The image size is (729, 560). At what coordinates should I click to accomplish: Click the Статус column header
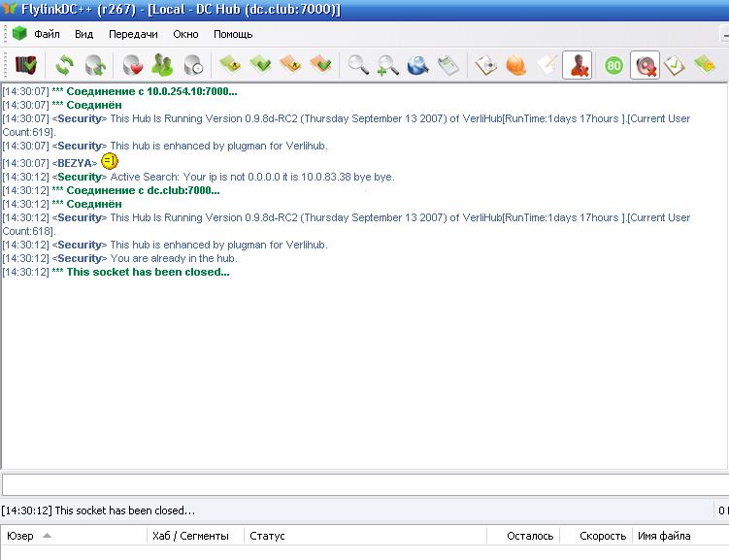pos(267,536)
